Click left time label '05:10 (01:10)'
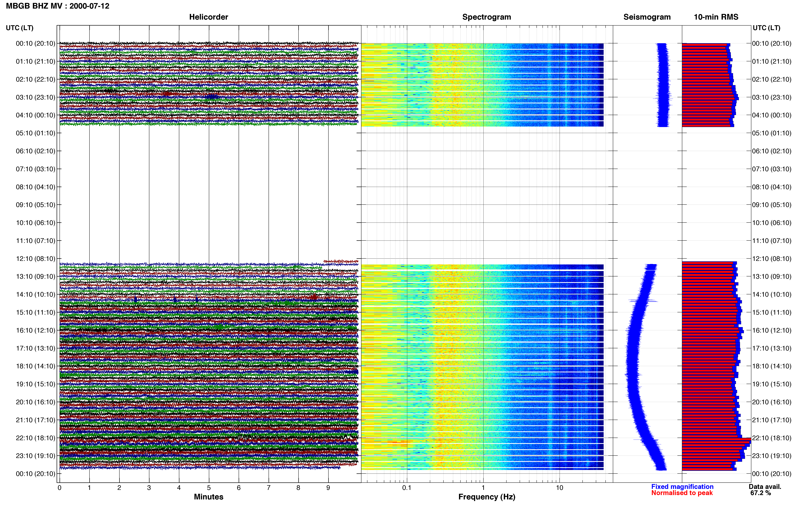Image resolution: width=812 pixels, height=508 pixels. tap(36, 133)
